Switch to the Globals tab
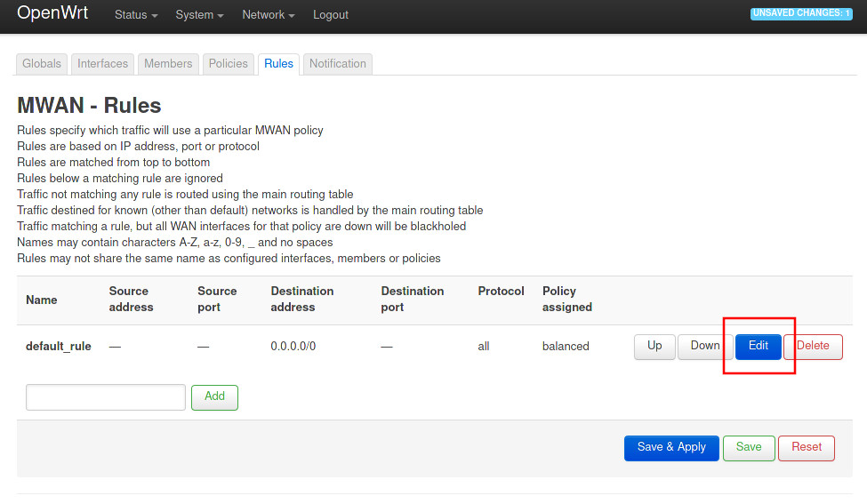 (x=42, y=64)
